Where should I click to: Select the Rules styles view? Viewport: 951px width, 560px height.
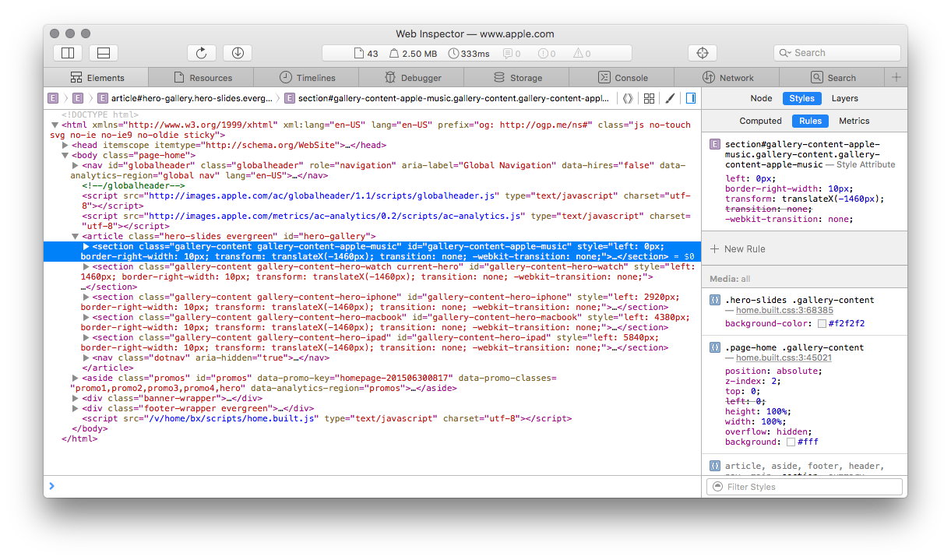pos(810,121)
